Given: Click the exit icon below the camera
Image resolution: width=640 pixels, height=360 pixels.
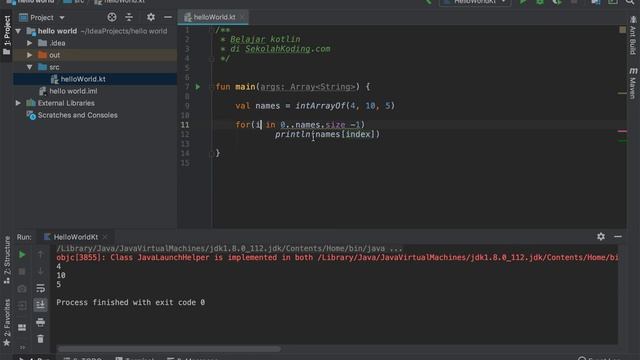Looking at the screenshot, I should 22,305.
